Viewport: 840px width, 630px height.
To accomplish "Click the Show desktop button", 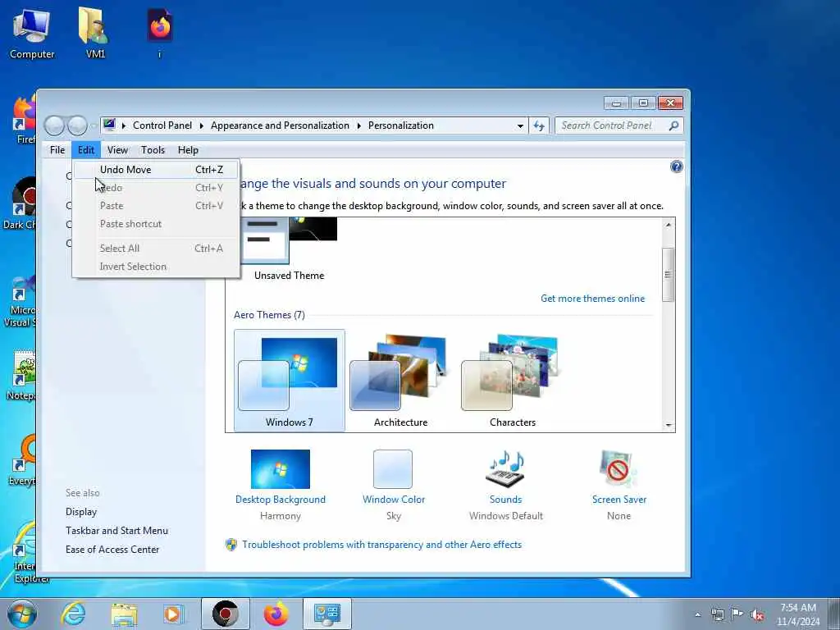I will tap(834, 614).
